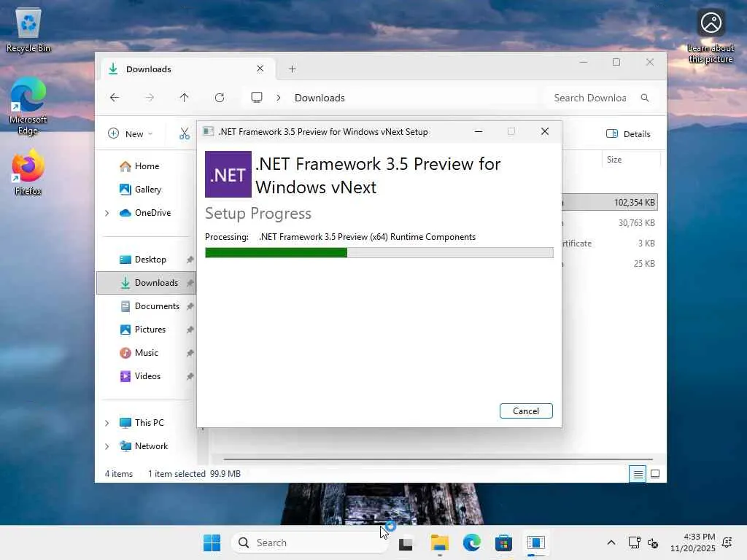Refresh the Downloads folder view

(220, 98)
